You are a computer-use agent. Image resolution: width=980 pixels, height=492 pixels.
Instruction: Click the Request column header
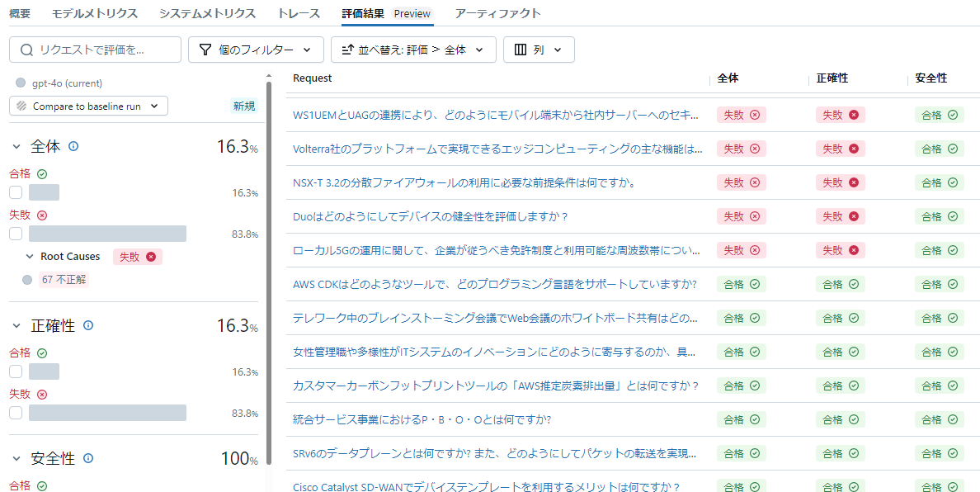pyautogui.click(x=312, y=78)
